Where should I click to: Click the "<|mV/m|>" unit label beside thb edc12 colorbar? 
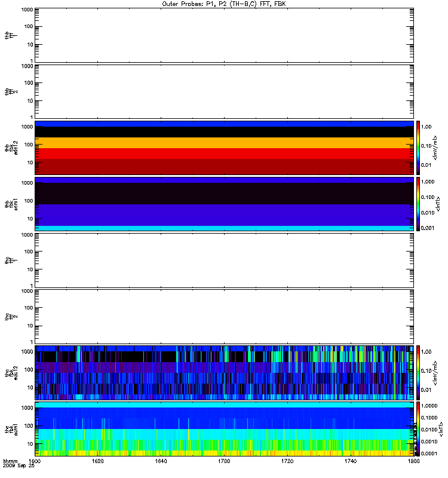(x=435, y=148)
